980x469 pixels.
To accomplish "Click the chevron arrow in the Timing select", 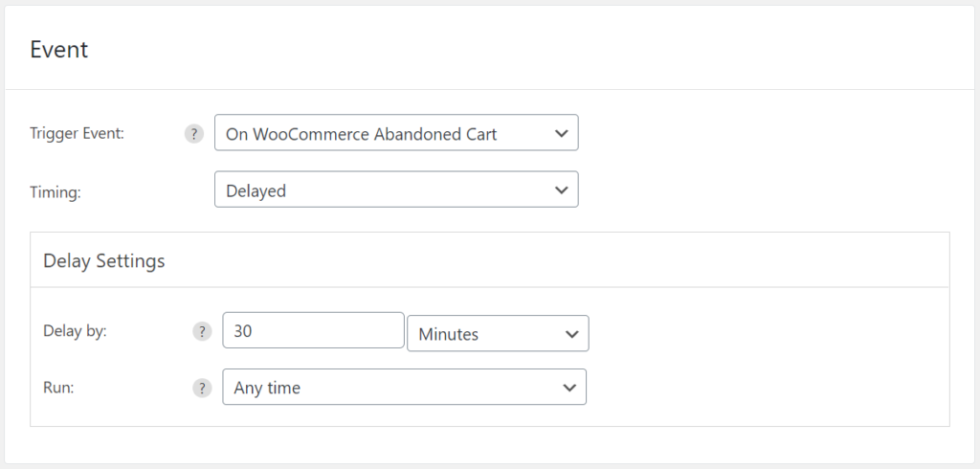I will click(561, 190).
